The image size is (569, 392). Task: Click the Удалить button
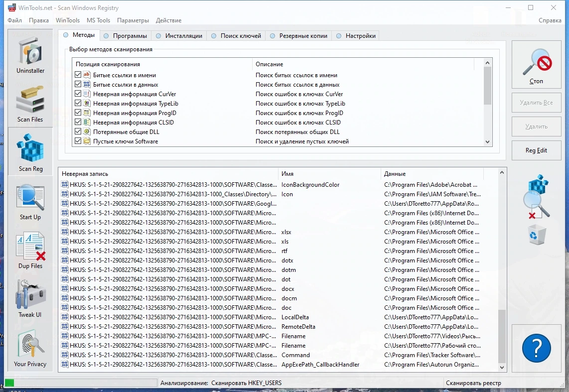pyautogui.click(x=536, y=127)
